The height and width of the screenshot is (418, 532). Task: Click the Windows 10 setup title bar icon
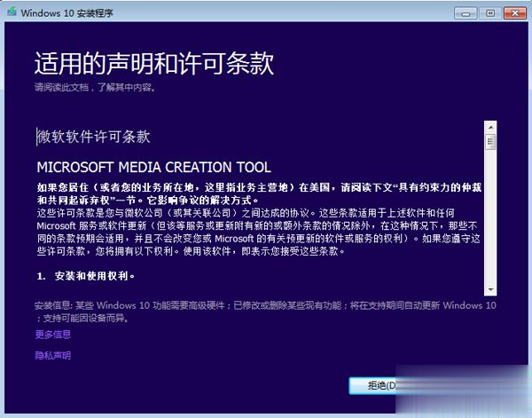(x=12, y=12)
